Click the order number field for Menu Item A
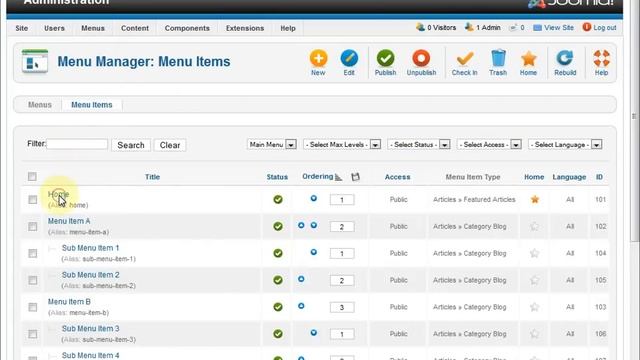This screenshot has width=640, height=360. [342, 227]
